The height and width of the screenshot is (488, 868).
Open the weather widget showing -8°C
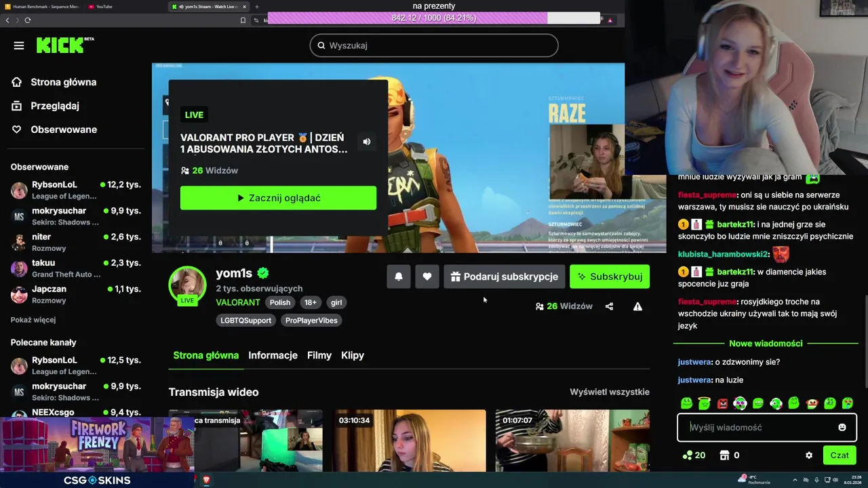(755, 480)
